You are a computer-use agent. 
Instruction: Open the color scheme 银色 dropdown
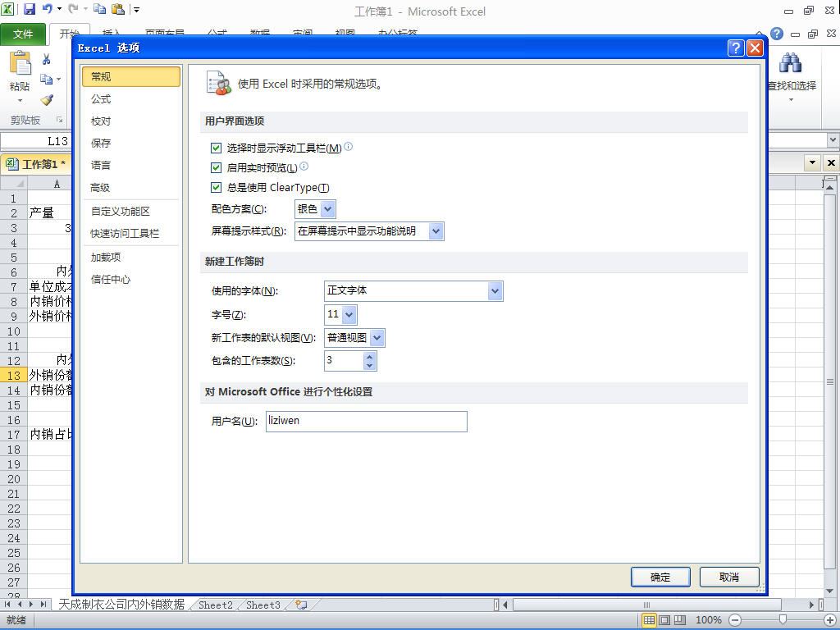(x=328, y=209)
